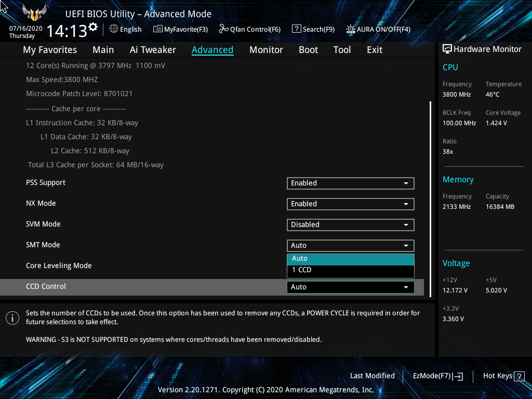Select the Core Leveling Mode row
The width and height of the screenshot is (532, 399).
[x=59, y=265]
